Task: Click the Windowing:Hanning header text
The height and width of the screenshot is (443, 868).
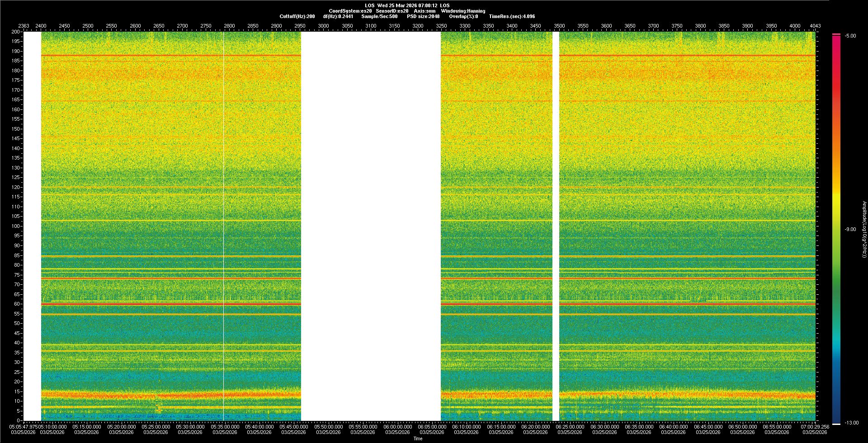Action: pyautogui.click(x=463, y=11)
